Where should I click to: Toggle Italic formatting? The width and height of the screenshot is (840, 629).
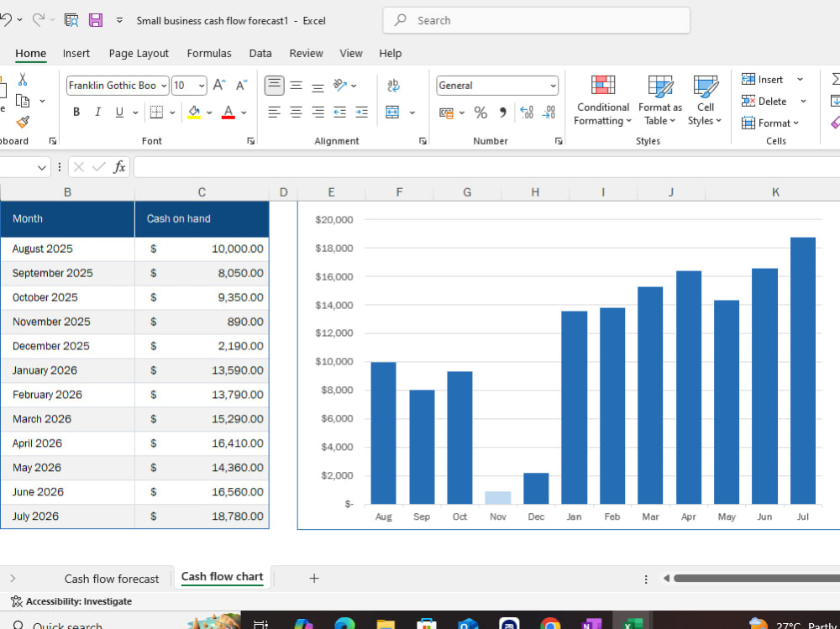[97, 112]
